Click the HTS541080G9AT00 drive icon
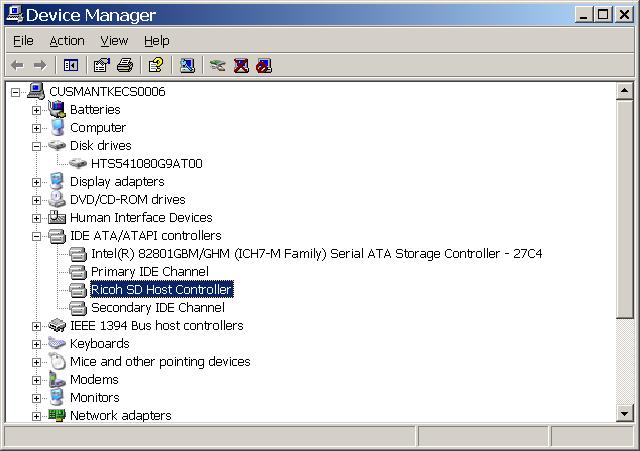This screenshot has width=640, height=451. coord(78,163)
